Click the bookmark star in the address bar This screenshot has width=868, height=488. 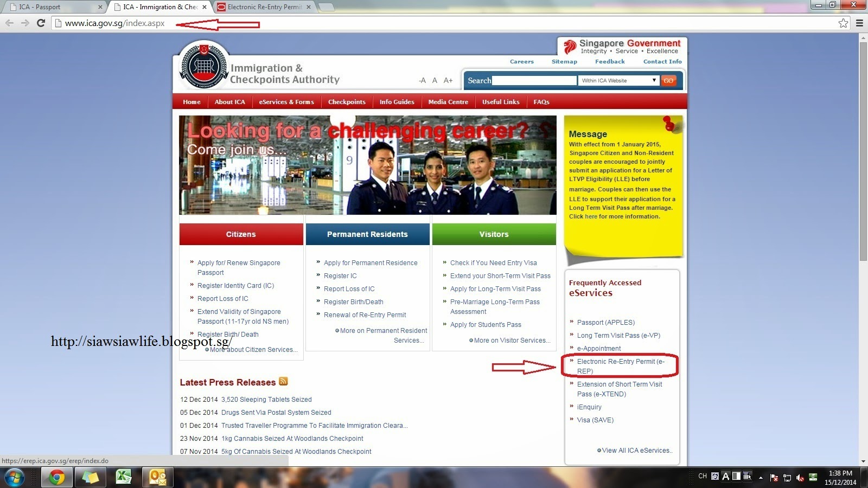(x=843, y=23)
